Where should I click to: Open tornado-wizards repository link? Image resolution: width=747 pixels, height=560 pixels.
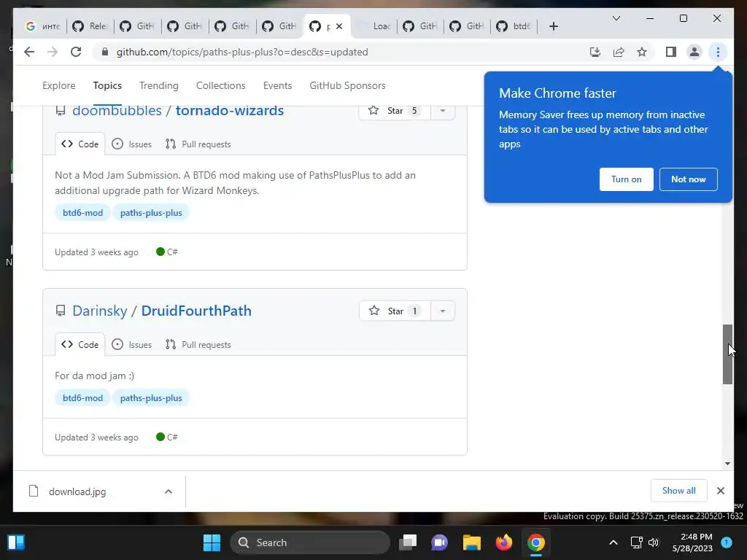[x=230, y=111]
